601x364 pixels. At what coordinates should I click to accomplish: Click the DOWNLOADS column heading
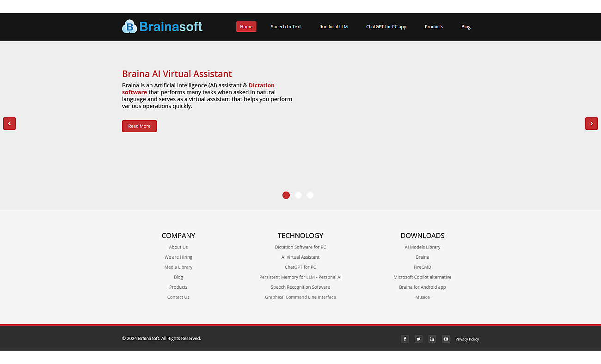[x=423, y=236]
